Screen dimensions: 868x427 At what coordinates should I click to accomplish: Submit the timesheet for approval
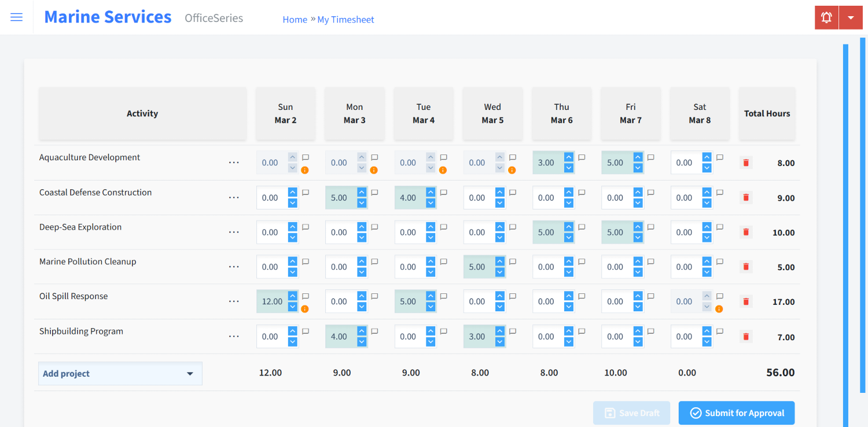coord(736,413)
